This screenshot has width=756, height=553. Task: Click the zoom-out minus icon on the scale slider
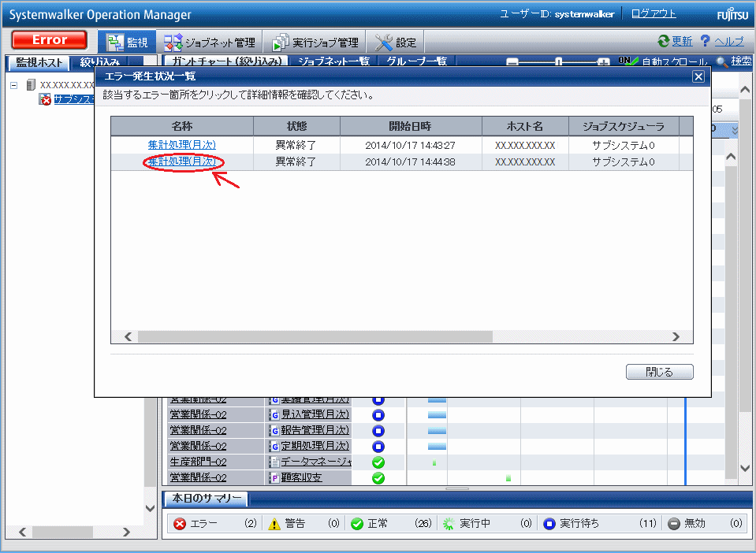[x=512, y=62]
